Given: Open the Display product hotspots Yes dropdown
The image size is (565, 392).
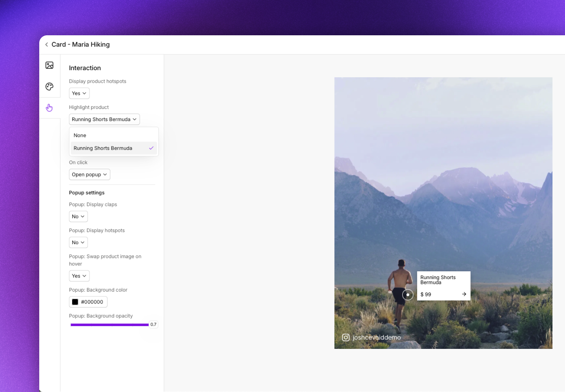Looking at the screenshot, I should pos(79,93).
